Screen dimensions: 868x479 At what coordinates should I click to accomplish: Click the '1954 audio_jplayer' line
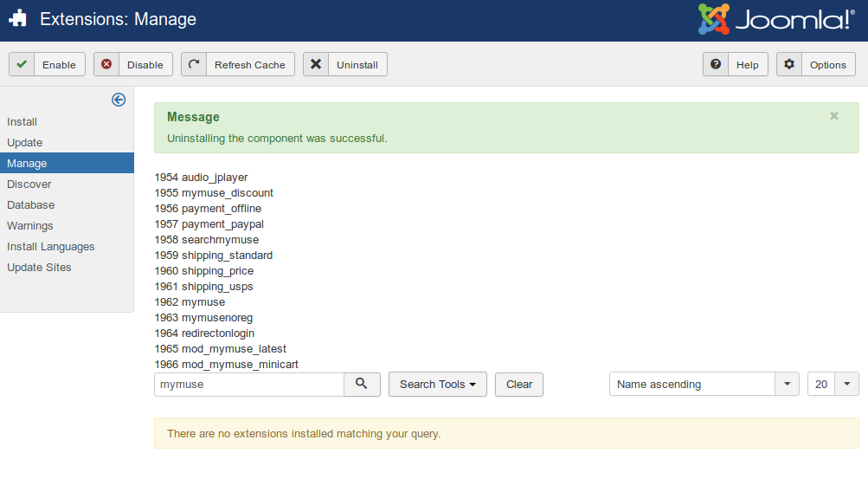[x=201, y=178]
